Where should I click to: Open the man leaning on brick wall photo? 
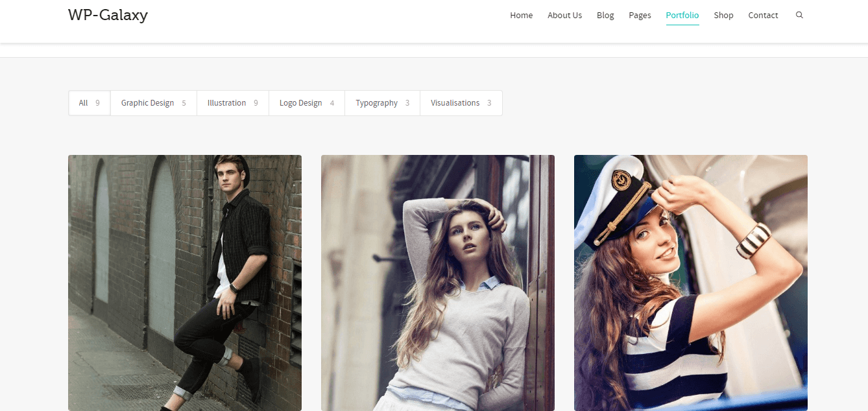[x=185, y=283]
